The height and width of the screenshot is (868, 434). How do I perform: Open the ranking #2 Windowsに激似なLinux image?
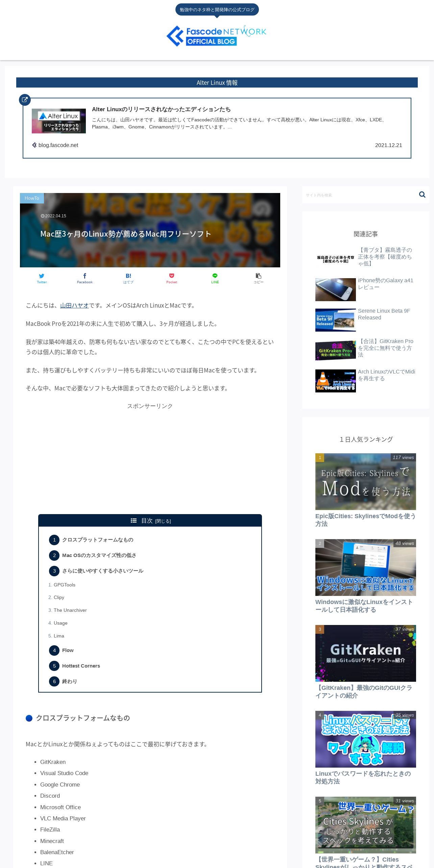pyautogui.click(x=366, y=568)
